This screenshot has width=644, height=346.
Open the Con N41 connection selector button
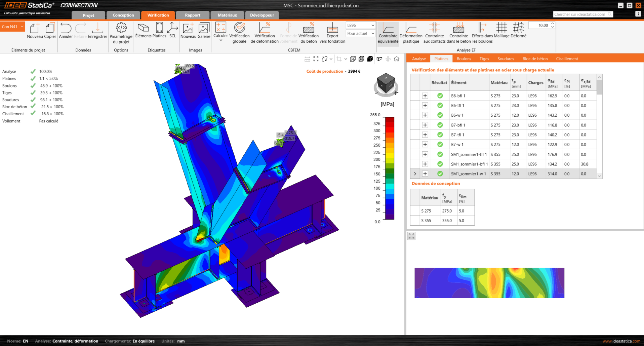click(12, 27)
